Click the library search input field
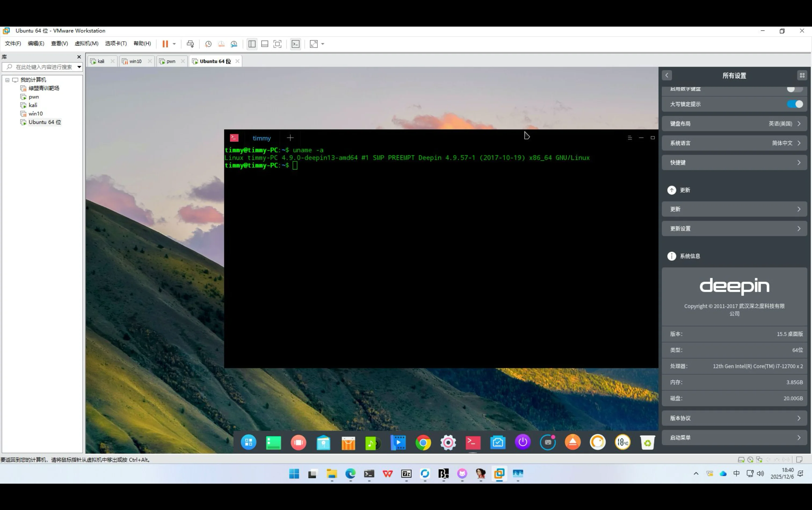This screenshot has width=812, height=510. click(x=44, y=67)
